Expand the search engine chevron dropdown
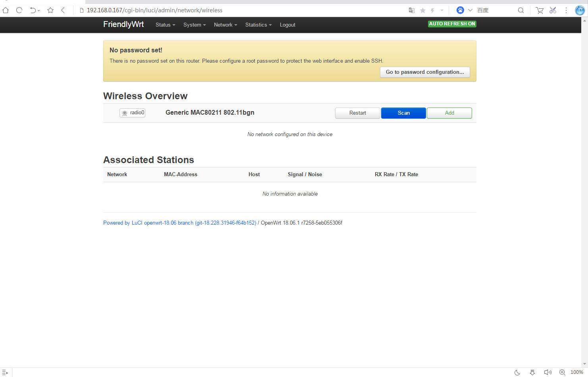This screenshot has width=588, height=377. click(x=470, y=10)
